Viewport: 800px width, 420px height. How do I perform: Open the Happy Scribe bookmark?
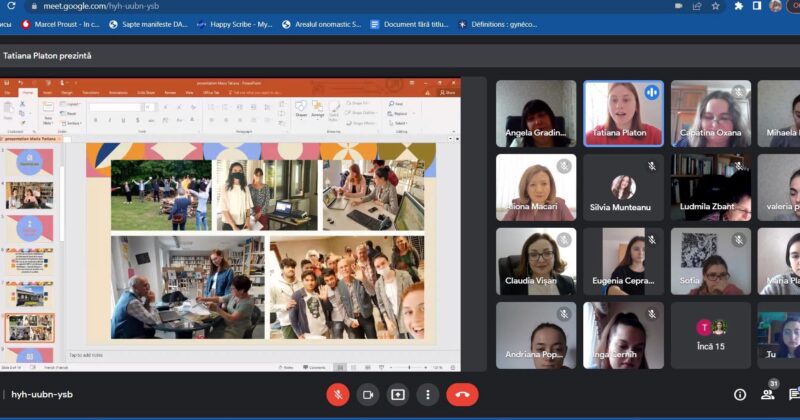pos(235,24)
